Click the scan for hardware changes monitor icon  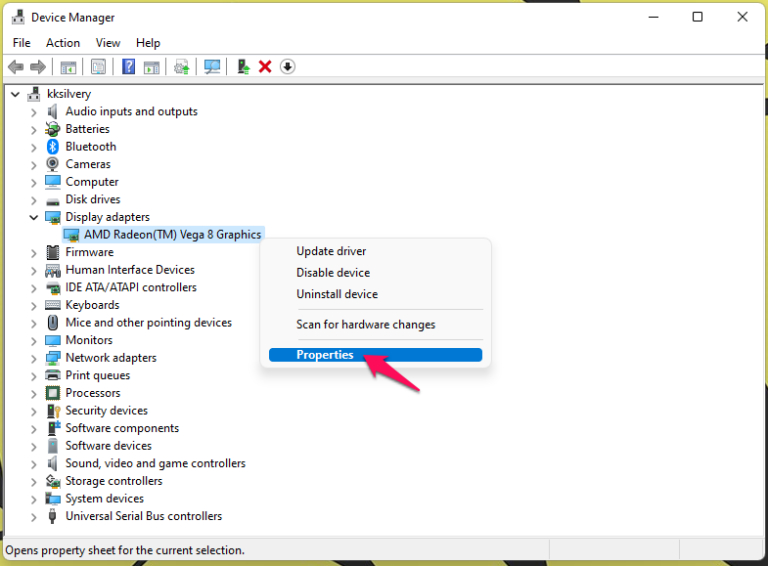(x=212, y=67)
